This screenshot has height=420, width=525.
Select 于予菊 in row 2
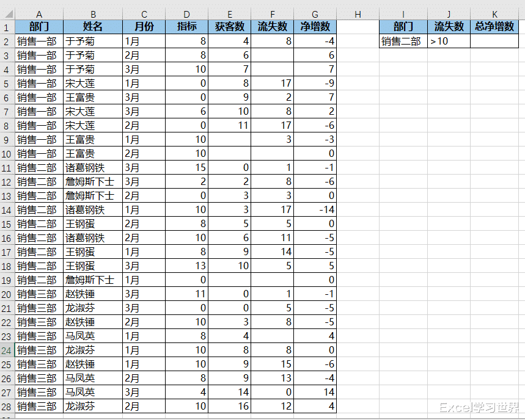tap(93, 41)
